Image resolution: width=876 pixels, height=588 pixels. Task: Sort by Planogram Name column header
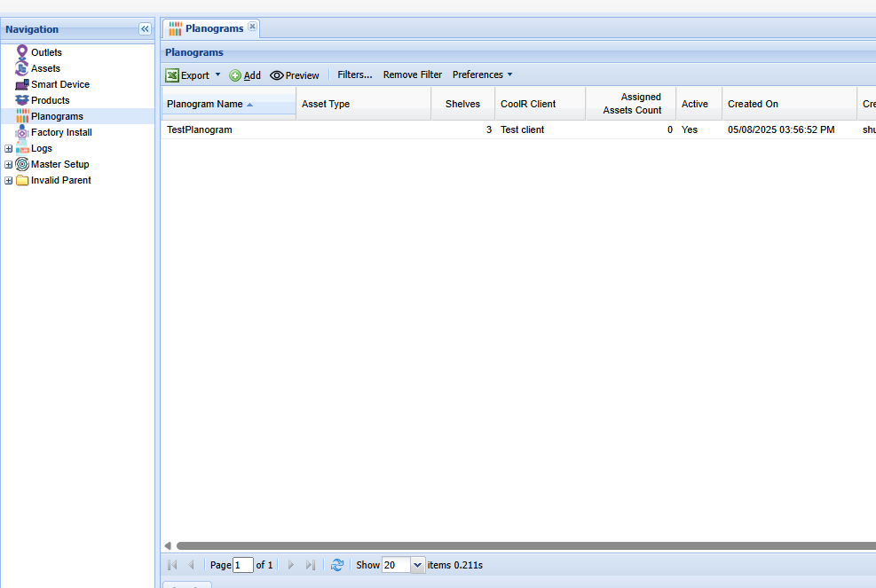tap(205, 104)
